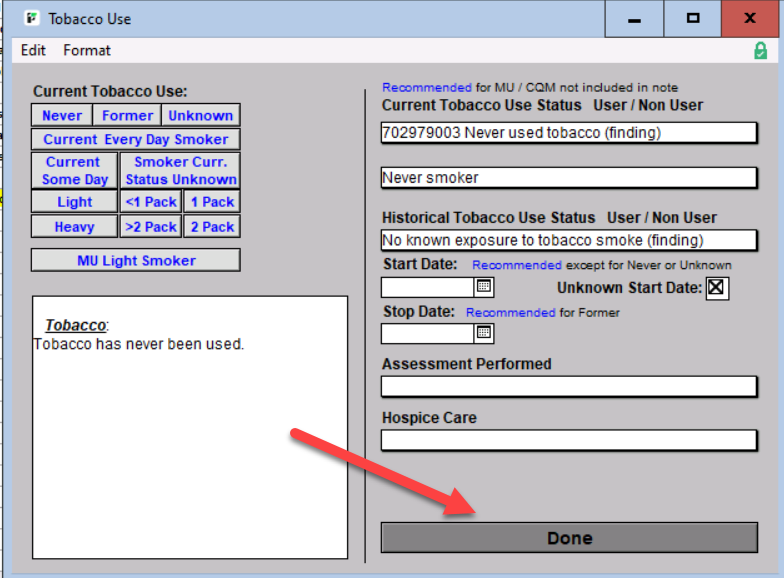Open the Start Date calendar picker icon
This screenshot has height=578, width=784.
click(483, 287)
